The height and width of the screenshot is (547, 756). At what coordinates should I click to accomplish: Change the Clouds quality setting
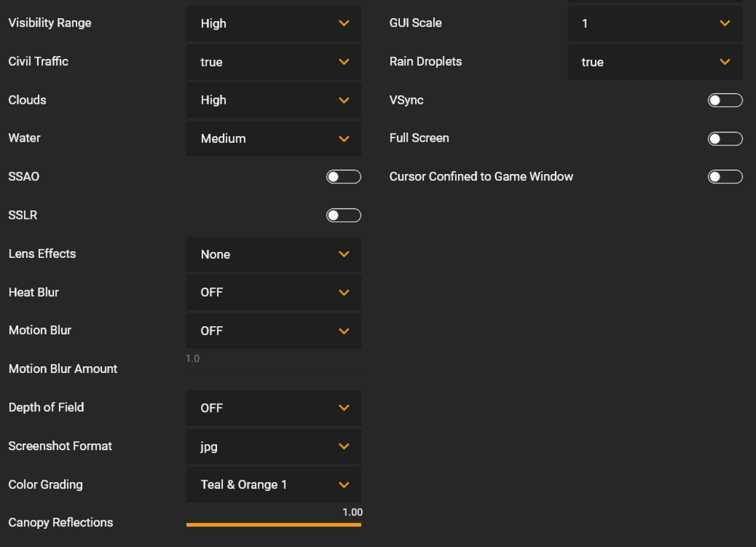tap(273, 100)
